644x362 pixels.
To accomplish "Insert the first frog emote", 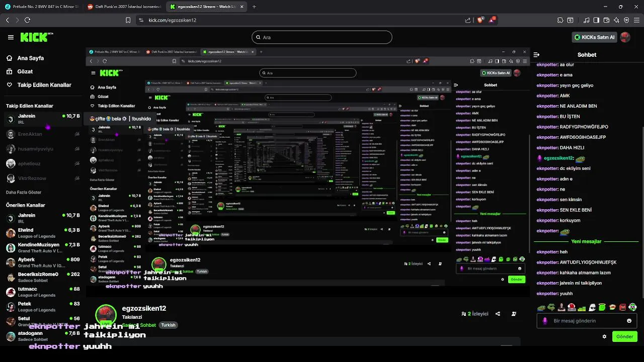I will click(x=541, y=307).
